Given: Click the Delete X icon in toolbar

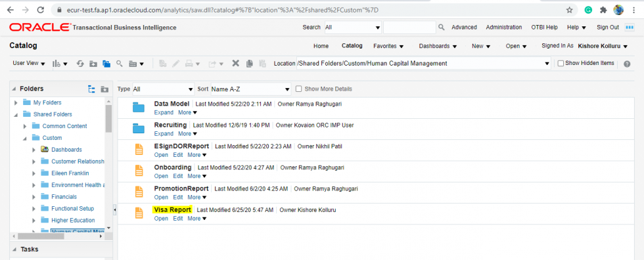Looking at the screenshot, I should pyautogui.click(x=236, y=63).
